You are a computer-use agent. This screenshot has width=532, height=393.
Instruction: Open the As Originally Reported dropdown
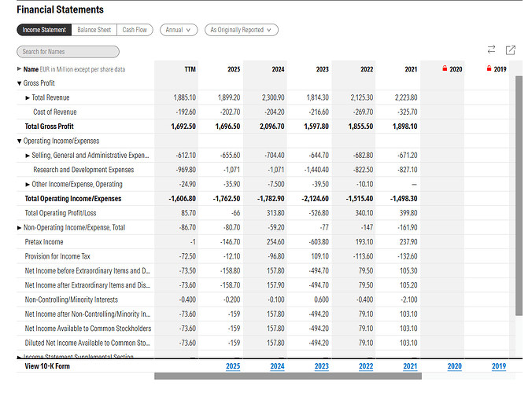coord(241,30)
